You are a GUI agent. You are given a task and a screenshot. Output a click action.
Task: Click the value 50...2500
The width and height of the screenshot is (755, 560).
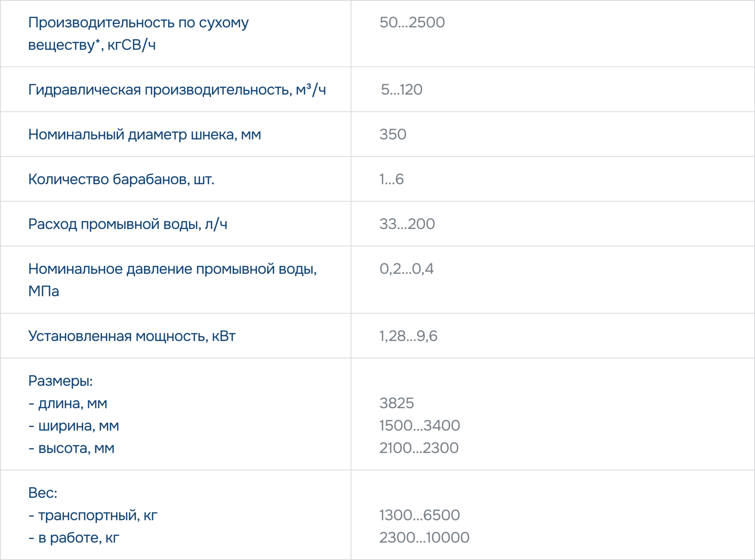[x=412, y=22]
